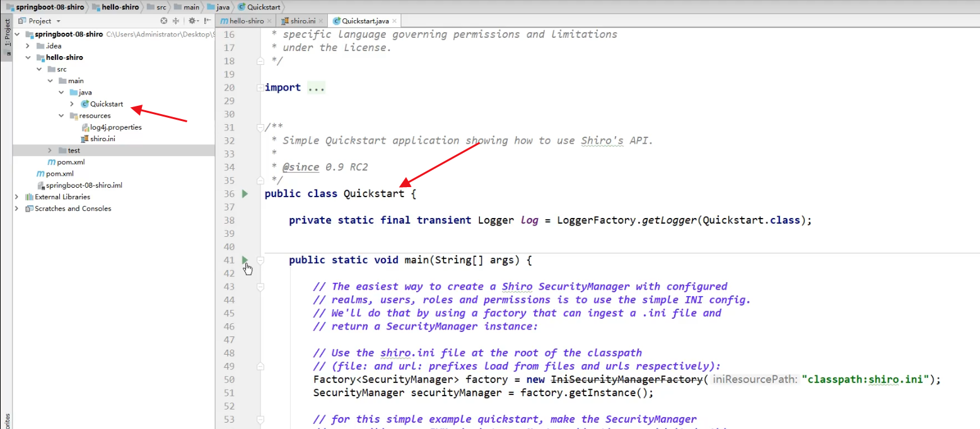
Task: Click the iniResourcePath parameter hint
Action: click(x=755, y=379)
